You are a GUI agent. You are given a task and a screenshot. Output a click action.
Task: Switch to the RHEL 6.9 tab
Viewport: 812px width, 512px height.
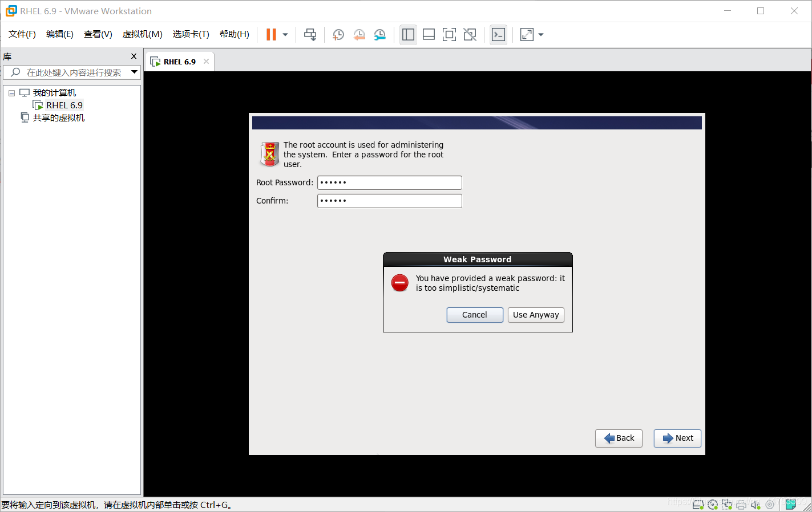pos(179,62)
